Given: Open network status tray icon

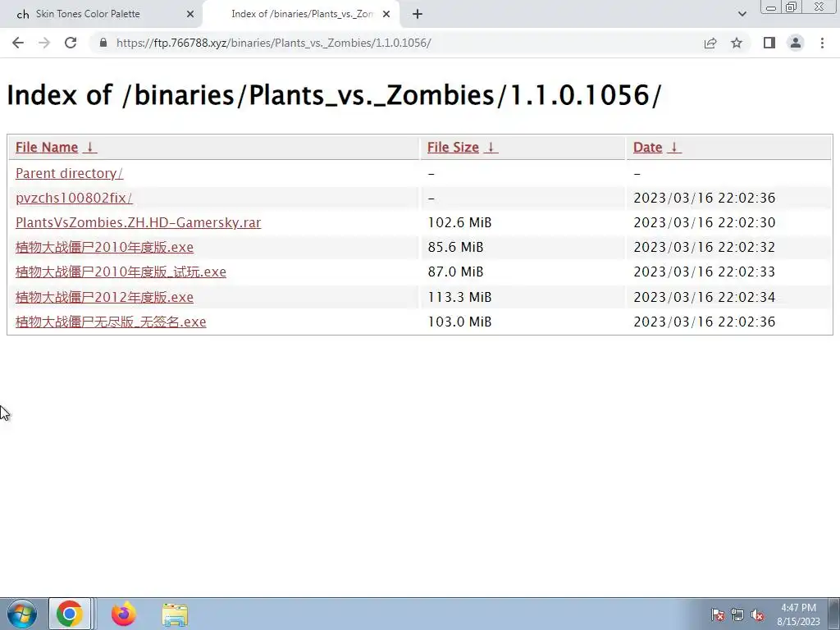Looking at the screenshot, I should pyautogui.click(x=737, y=614).
